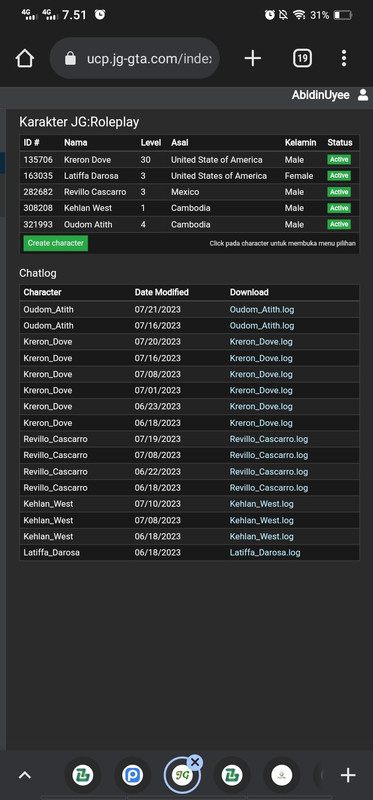
Task: Tap the browser home icon
Action: (25, 59)
